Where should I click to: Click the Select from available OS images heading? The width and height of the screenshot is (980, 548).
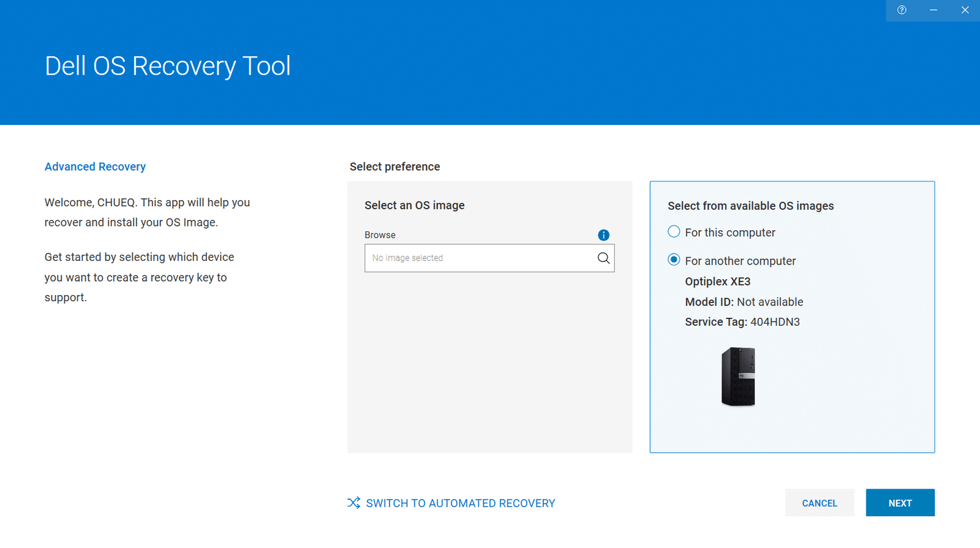751,206
